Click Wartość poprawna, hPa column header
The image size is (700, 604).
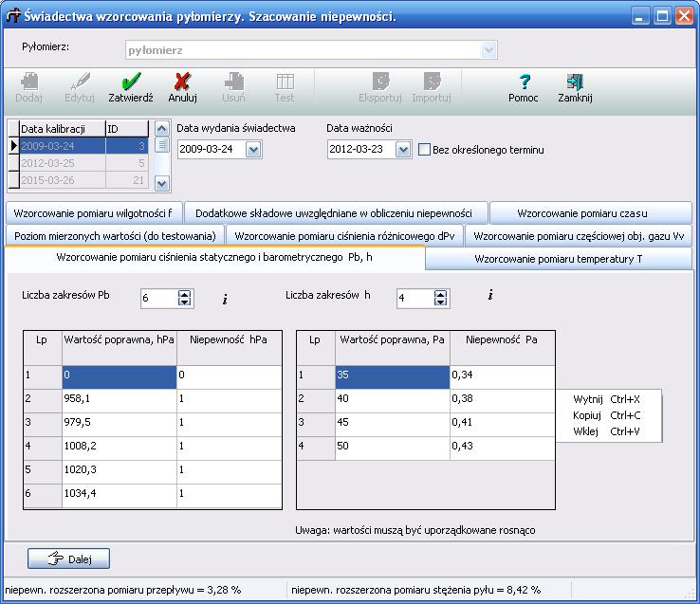(x=120, y=348)
